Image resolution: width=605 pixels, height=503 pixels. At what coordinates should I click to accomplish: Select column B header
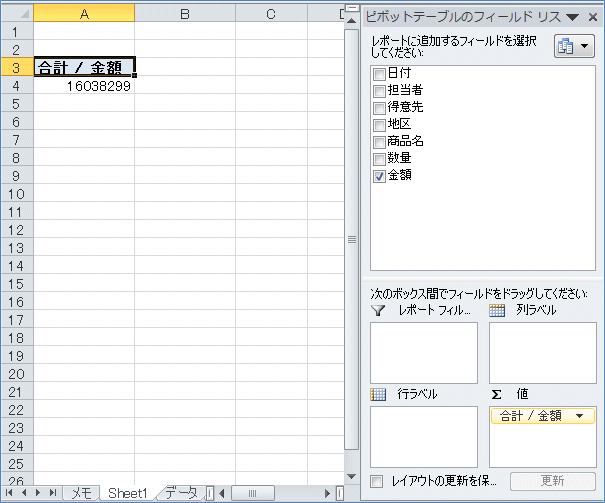[x=185, y=14]
